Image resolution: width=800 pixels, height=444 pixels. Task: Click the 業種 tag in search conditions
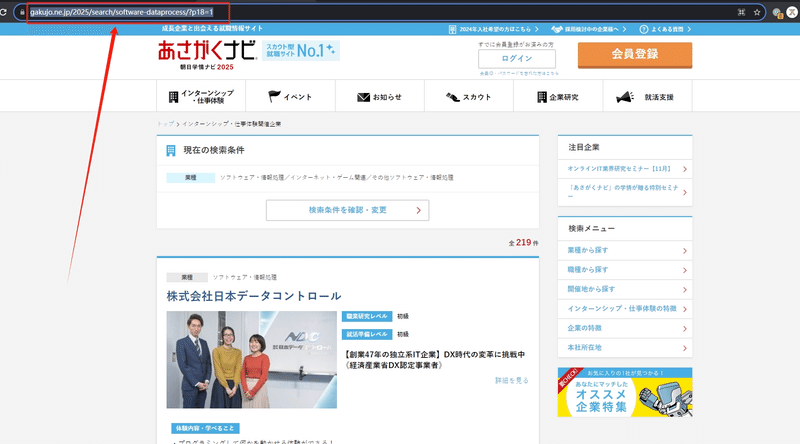coord(190,178)
